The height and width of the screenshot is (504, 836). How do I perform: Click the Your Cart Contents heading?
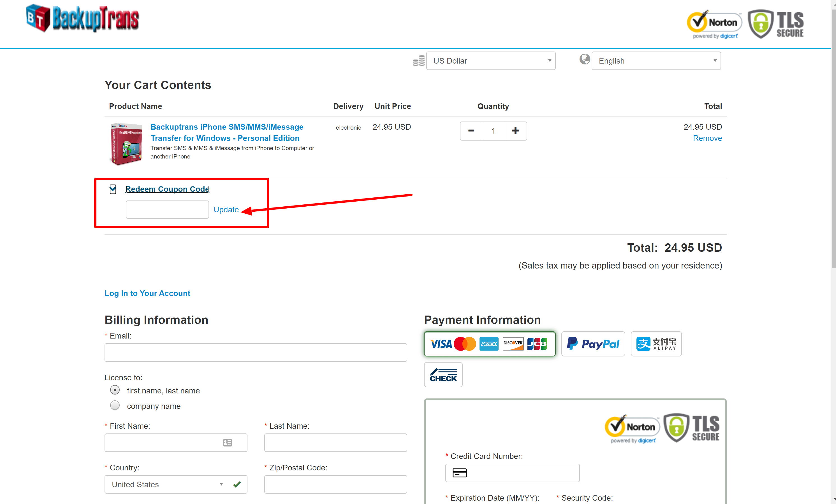(x=158, y=85)
